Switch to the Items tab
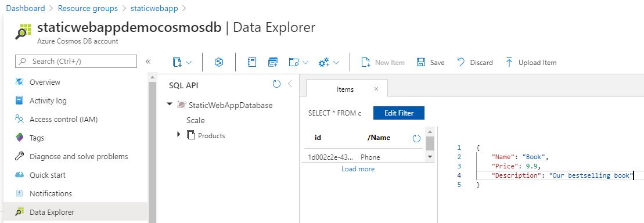 345,89
